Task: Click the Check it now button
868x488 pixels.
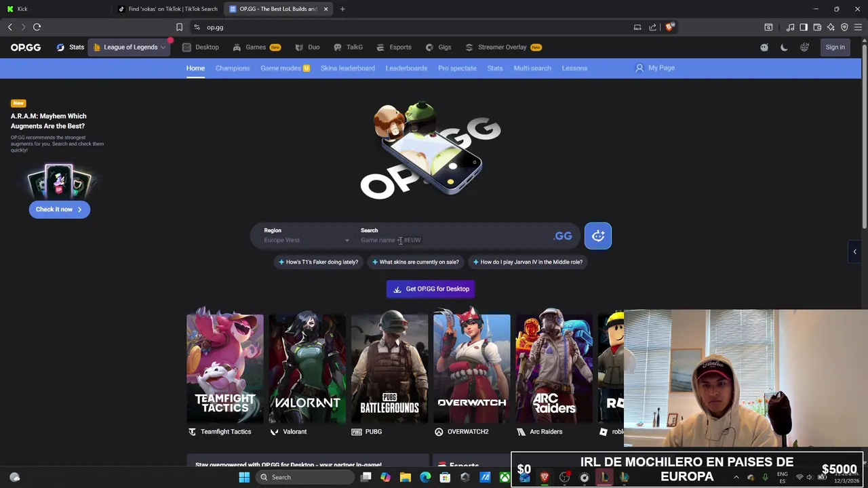Action: coord(59,209)
